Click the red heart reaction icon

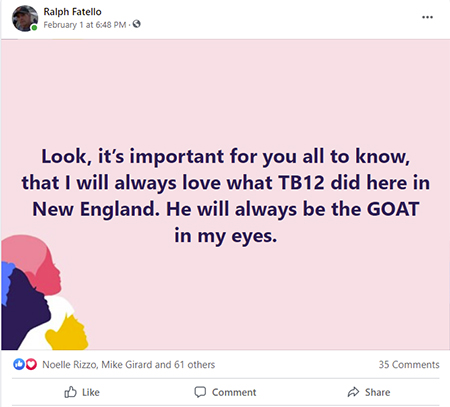point(31,364)
